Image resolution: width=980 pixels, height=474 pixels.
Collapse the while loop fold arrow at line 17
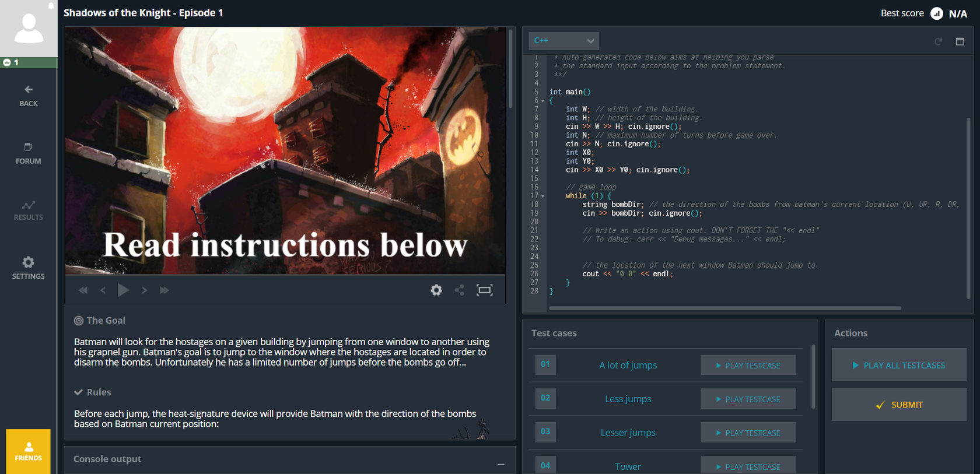(x=543, y=196)
